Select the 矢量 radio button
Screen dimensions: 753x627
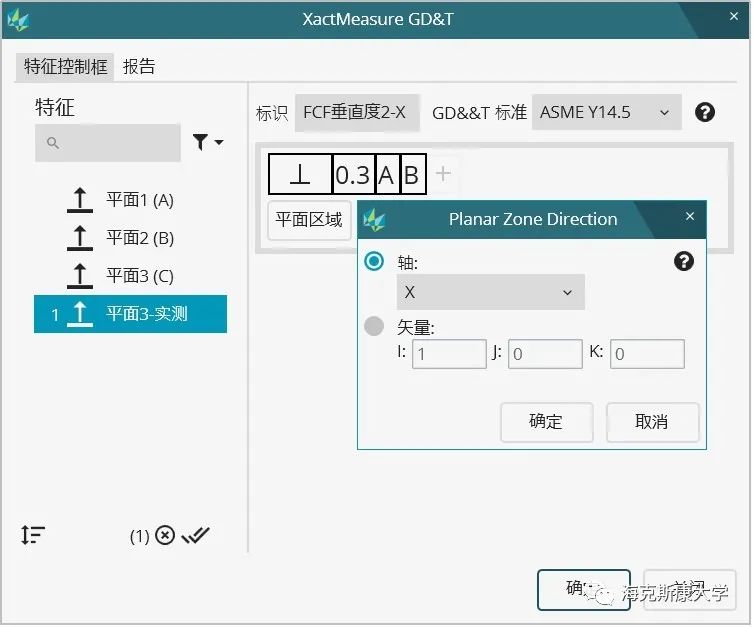pyautogui.click(x=374, y=326)
